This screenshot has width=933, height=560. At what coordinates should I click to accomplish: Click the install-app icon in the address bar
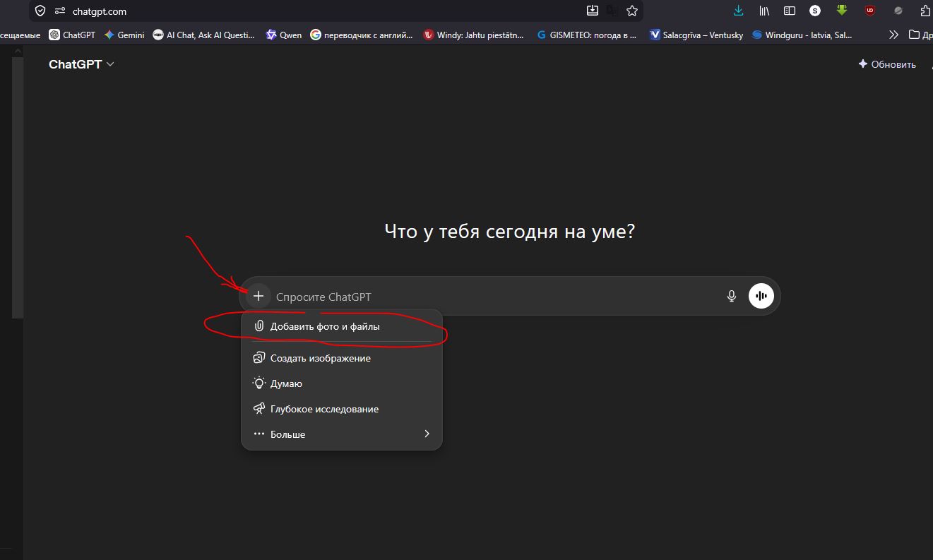click(593, 11)
